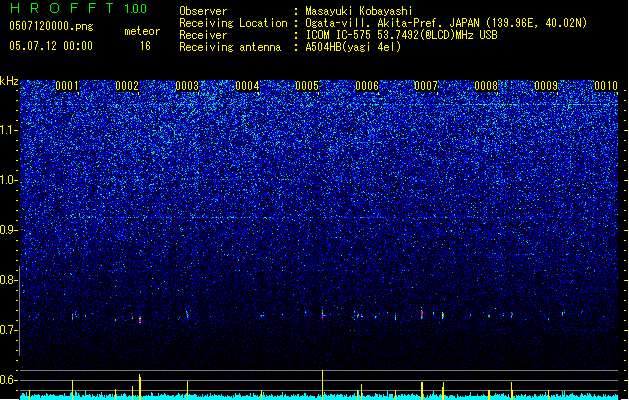The width and height of the screenshot is (629, 400).
Task: Click time marker 0008
Action: point(486,86)
